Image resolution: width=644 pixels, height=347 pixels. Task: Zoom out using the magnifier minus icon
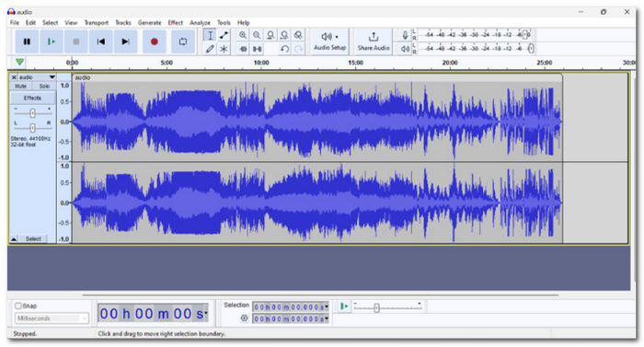[x=257, y=35]
